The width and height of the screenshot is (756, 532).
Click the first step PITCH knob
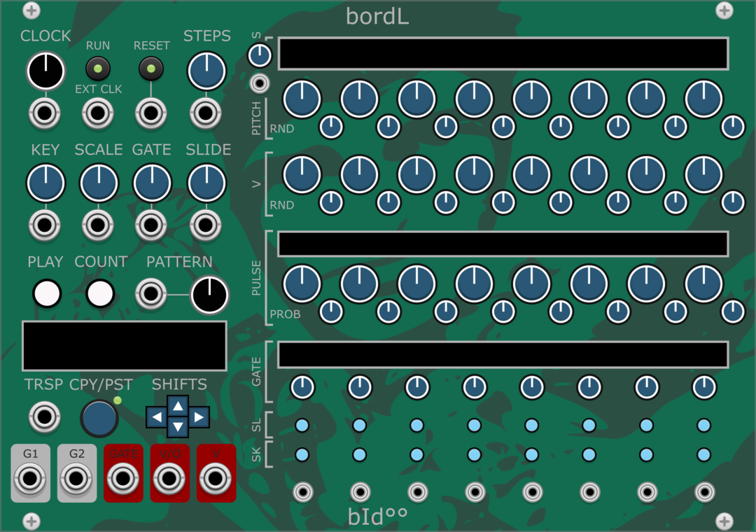click(x=302, y=99)
